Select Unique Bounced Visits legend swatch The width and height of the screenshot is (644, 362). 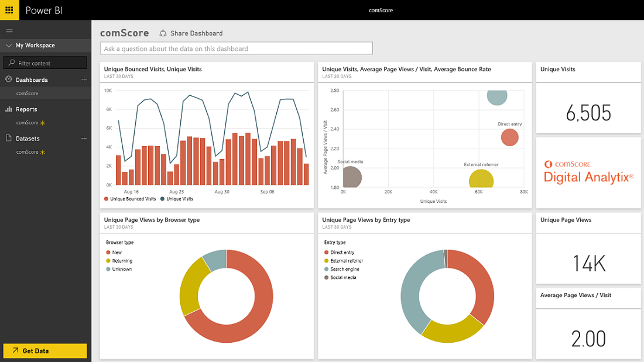(107, 199)
